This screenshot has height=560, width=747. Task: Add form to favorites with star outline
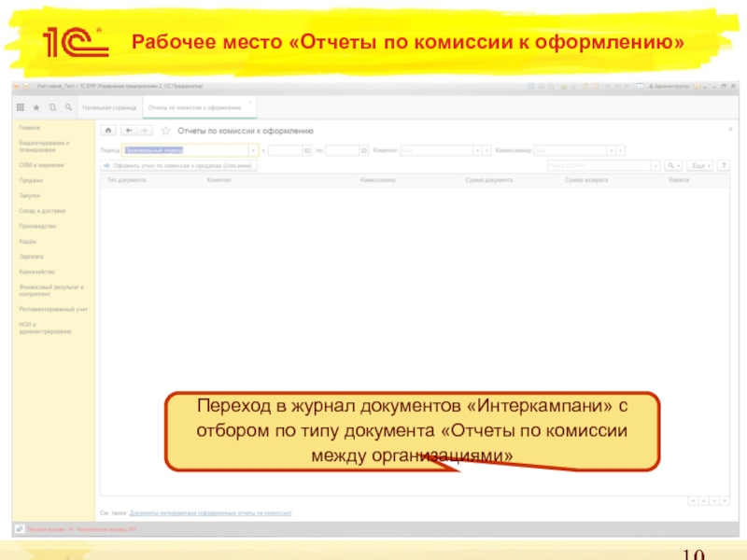166,131
